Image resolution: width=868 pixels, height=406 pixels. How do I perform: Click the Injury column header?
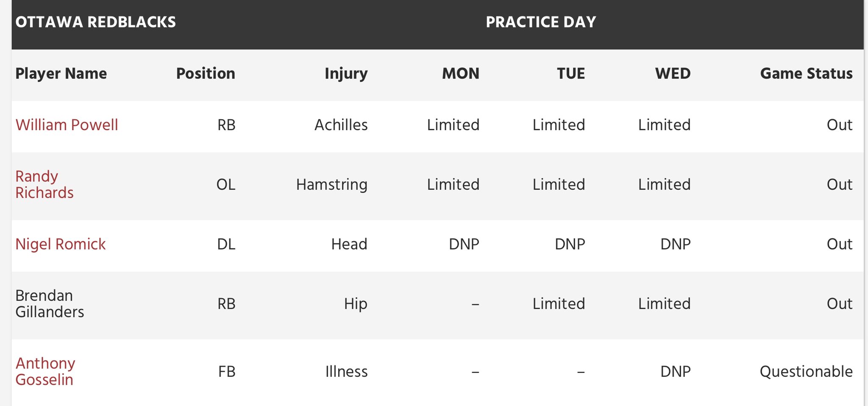coord(346,74)
